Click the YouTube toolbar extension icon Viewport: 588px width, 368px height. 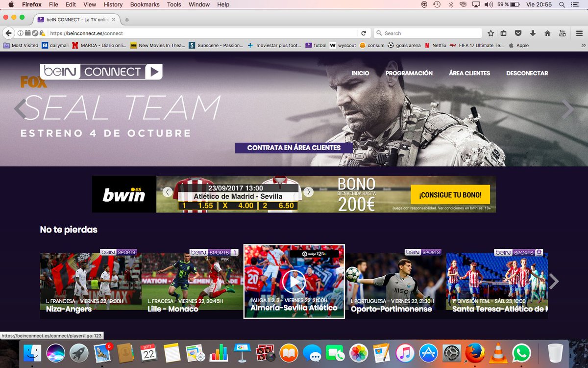(x=562, y=33)
